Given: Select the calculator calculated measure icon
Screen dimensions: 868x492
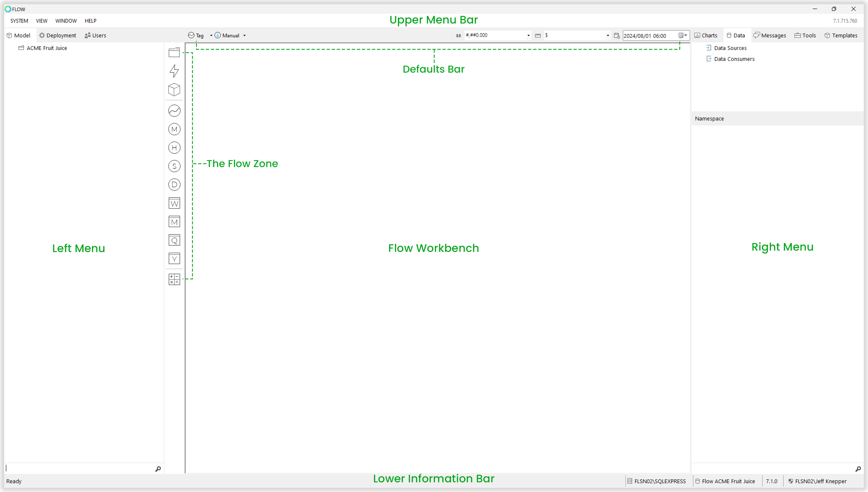Looking at the screenshot, I should tap(174, 279).
